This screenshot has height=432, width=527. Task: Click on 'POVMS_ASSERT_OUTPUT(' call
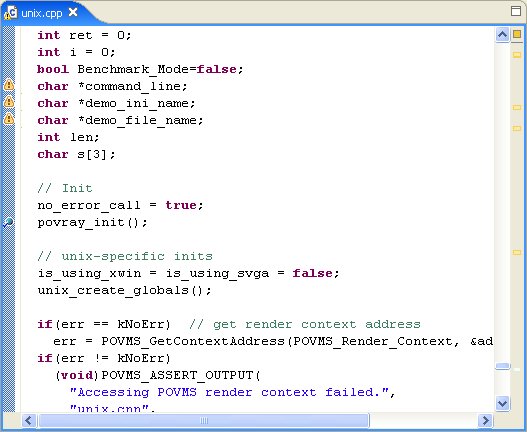click(x=181, y=375)
